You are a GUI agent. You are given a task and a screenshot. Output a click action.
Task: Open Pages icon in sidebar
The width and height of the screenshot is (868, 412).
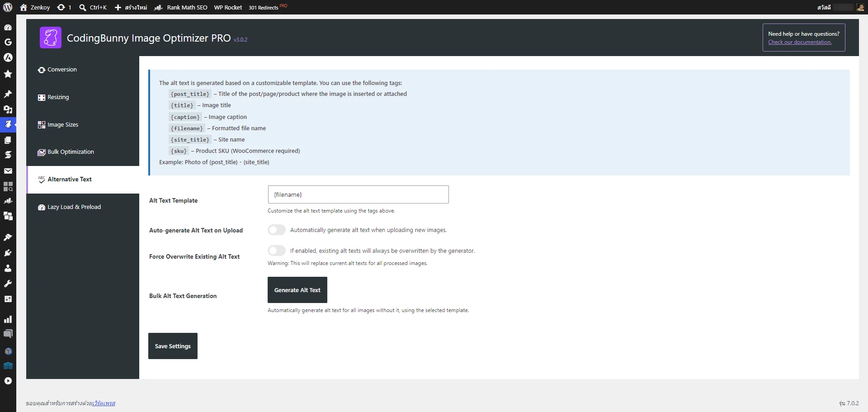pyautogui.click(x=8, y=140)
